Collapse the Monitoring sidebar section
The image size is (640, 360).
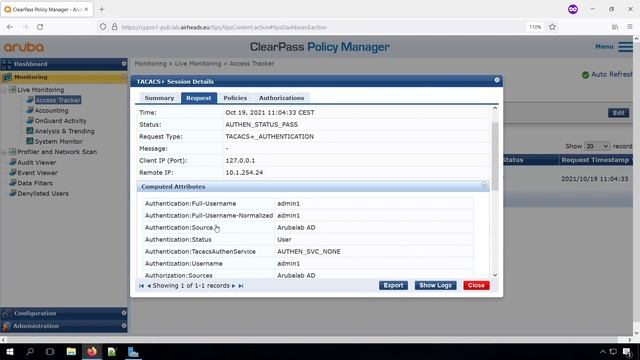point(124,76)
